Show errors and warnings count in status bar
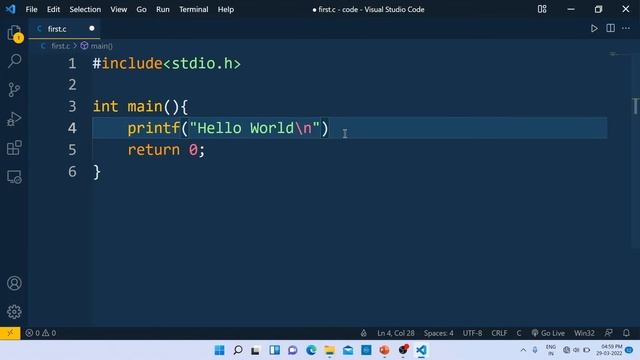Image resolution: width=640 pixels, height=360 pixels. (41, 333)
